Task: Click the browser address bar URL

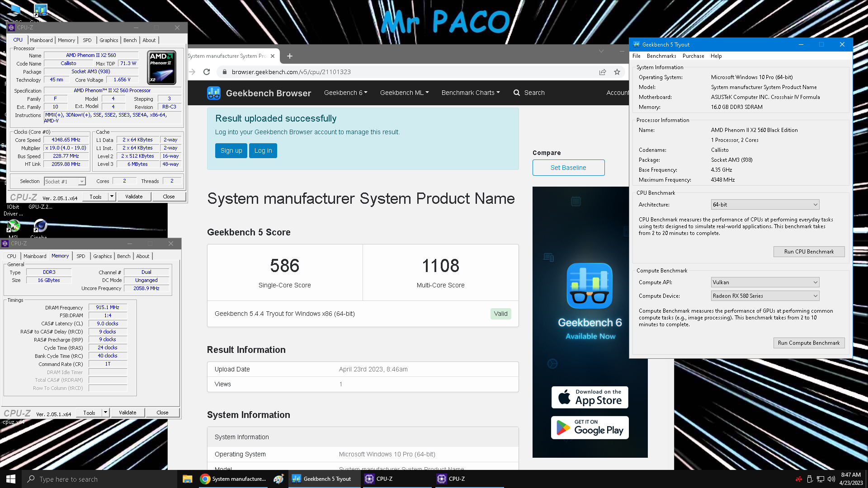Action: (x=291, y=72)
